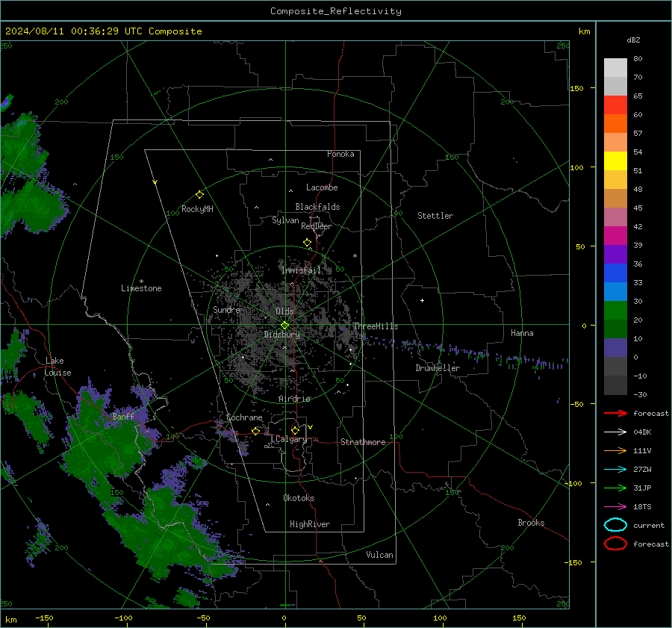Select the orange 111V arrow legend entry
The width and height of the screenshot is (672, 628).
[x=615, y=450]
